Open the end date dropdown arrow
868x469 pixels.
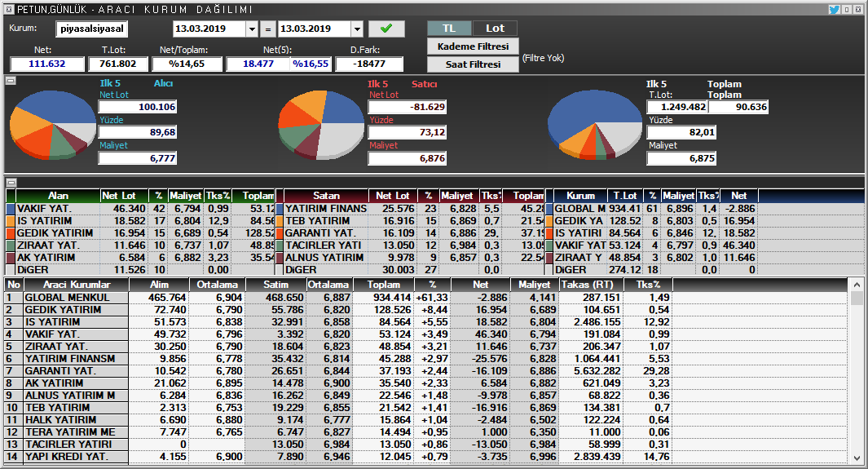point(357,29)
